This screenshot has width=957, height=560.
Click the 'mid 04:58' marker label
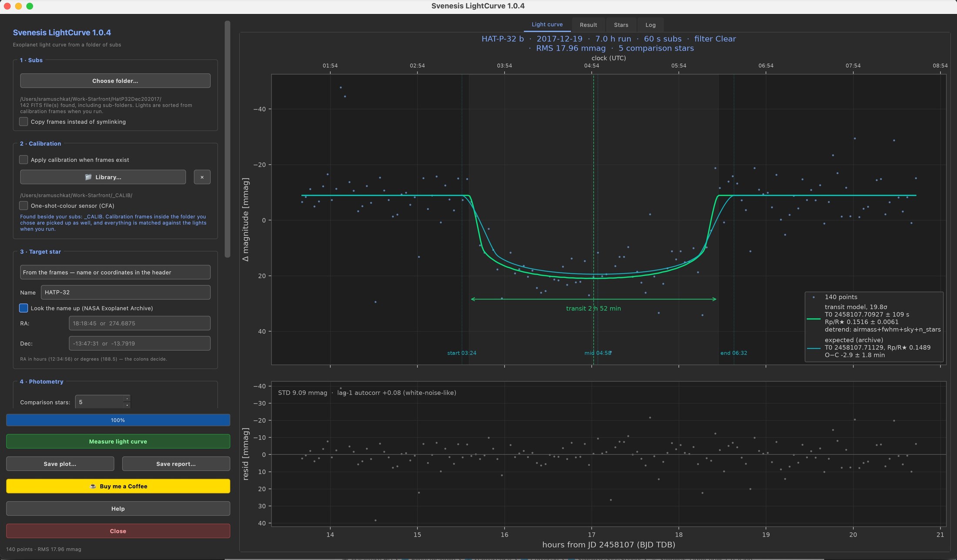pos(598,353)
